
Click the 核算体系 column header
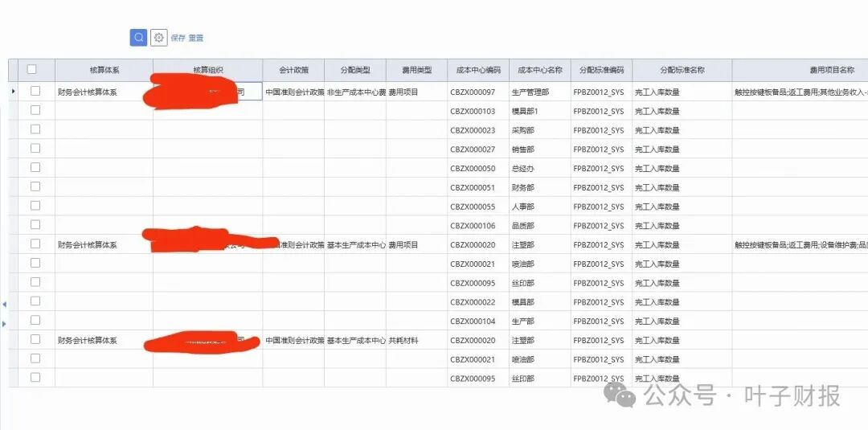point(104,70)
